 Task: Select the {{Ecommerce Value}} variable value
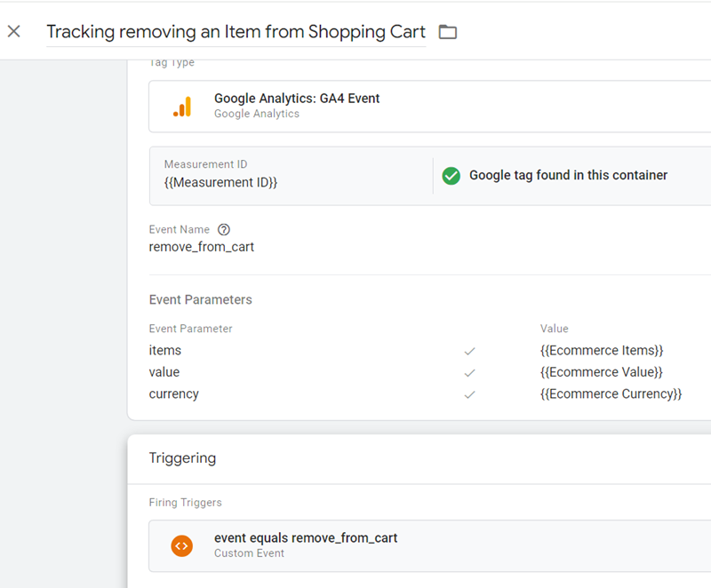[601, 372]
